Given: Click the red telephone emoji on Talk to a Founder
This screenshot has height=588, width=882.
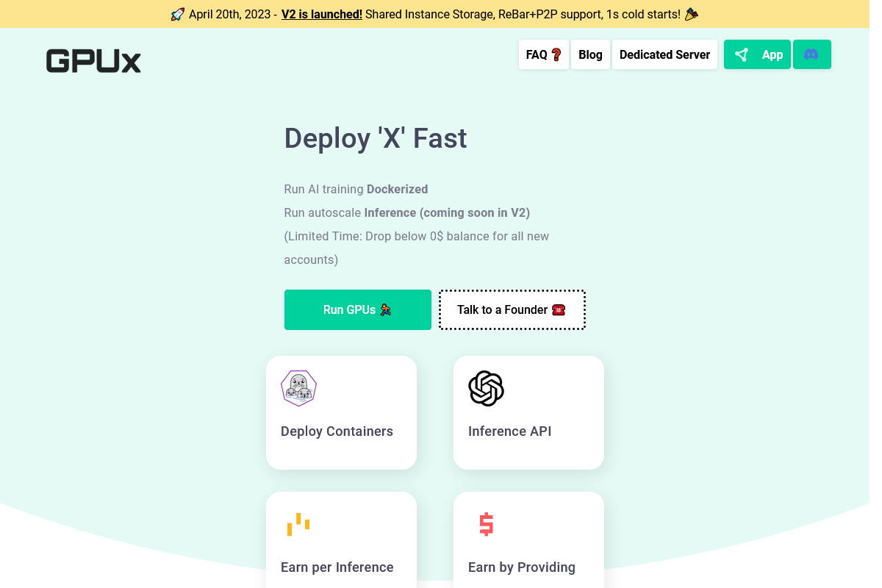Looking at the screenshot, I should tap(559, 309).
